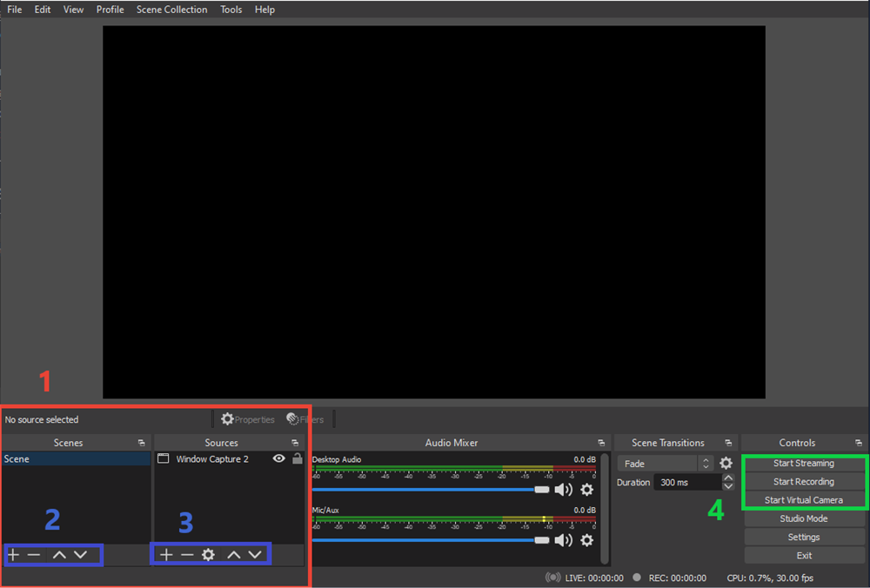Click the LIVE broadcast status icon

point(552,578)
